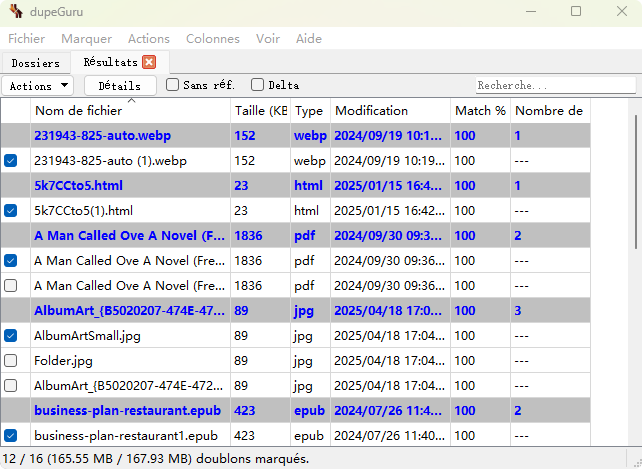The height and width of the screenshot is (469, 642).
Task: Uncheck the 5k7CCto5(1).html file checkbox
Action: [11, 211]
